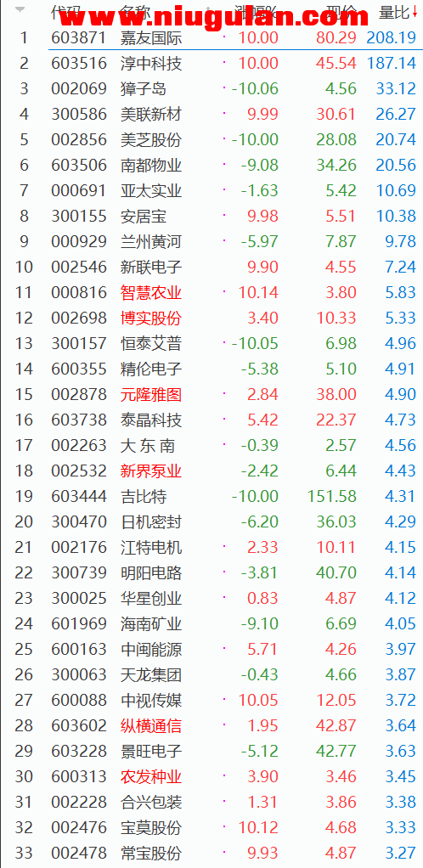
Task: Open the dropdown triangle above row numbers
Action: pos(20,10)
